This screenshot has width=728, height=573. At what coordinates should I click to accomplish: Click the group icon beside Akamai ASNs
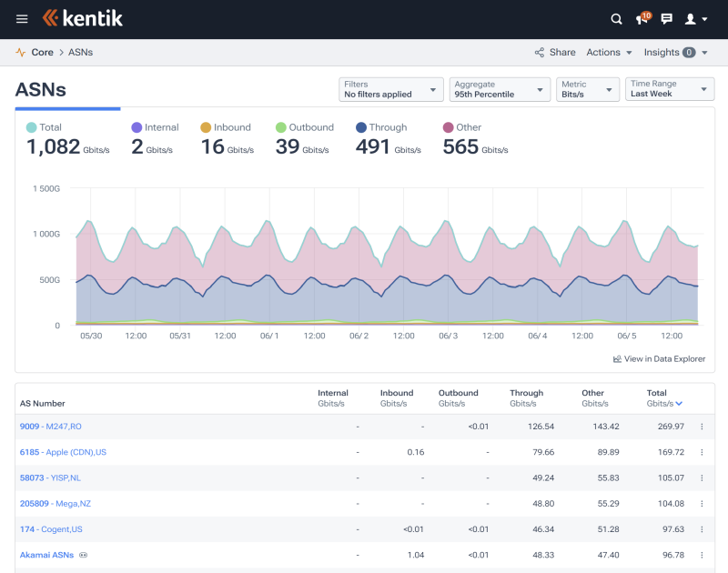(83, 555)
